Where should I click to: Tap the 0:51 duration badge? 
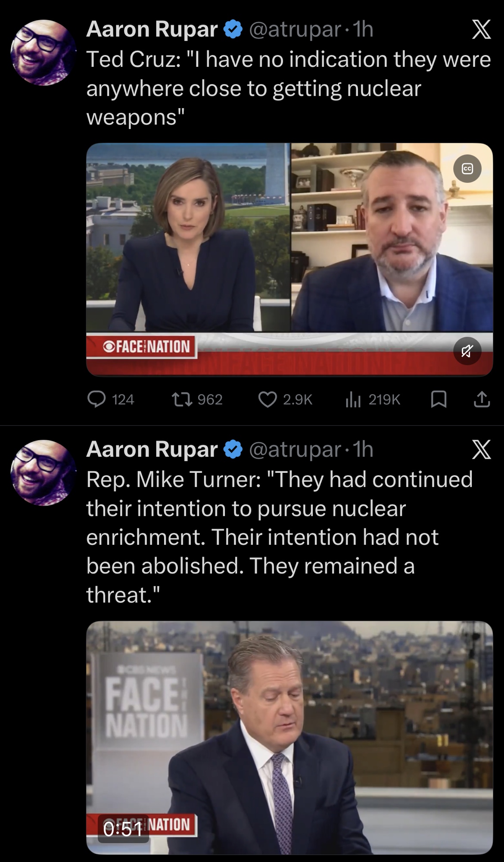[x=123, y=828]
